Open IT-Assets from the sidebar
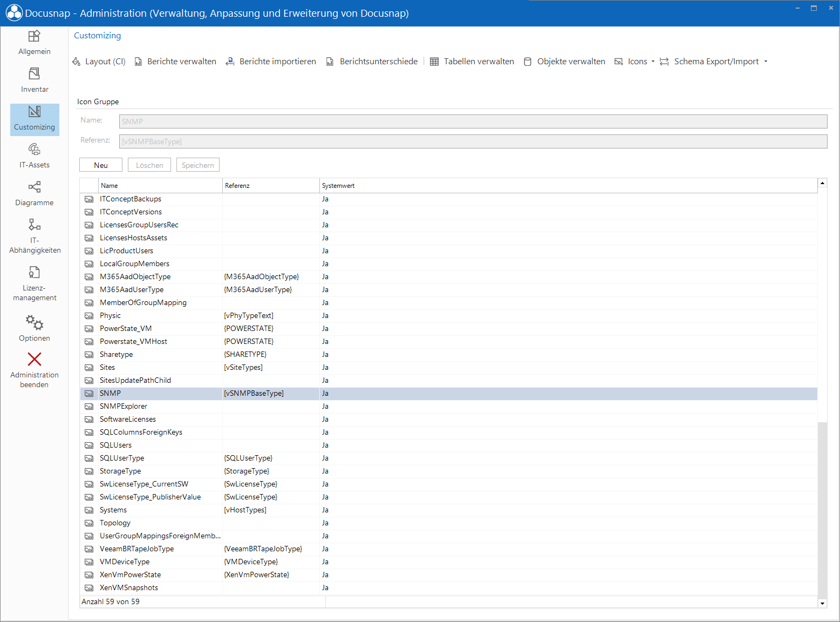This screenshot has height=622, width=840. point(35,156)
